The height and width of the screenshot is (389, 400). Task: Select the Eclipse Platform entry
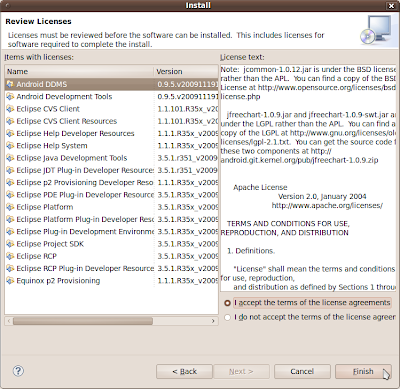(45, 207)
